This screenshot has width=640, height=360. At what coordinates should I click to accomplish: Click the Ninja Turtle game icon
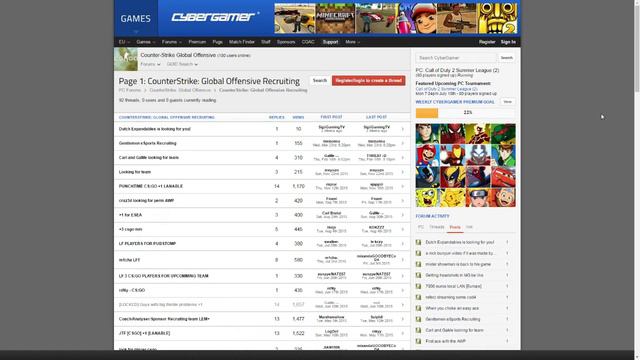click(x=503, y=134)
